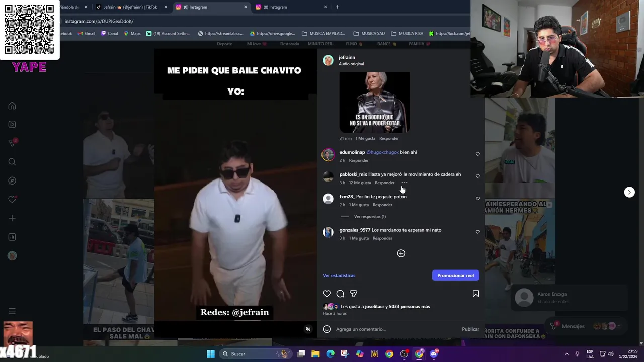This screenshot has height=362, width=644.
Task: Open 5033 personas más likes list
Action: click(409, 307)
